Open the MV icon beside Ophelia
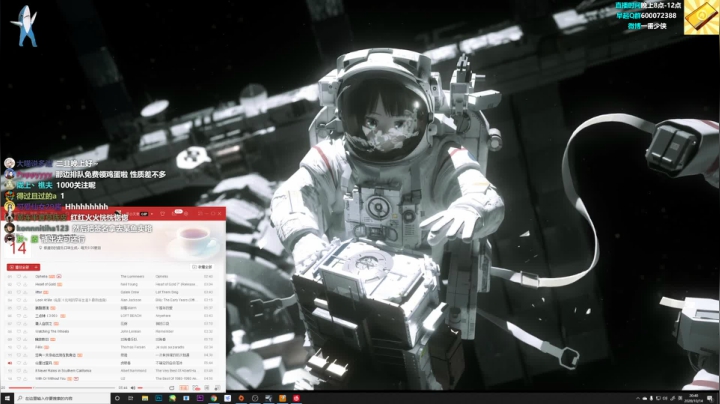Viewport: 720px width, 404px height. 59,276
